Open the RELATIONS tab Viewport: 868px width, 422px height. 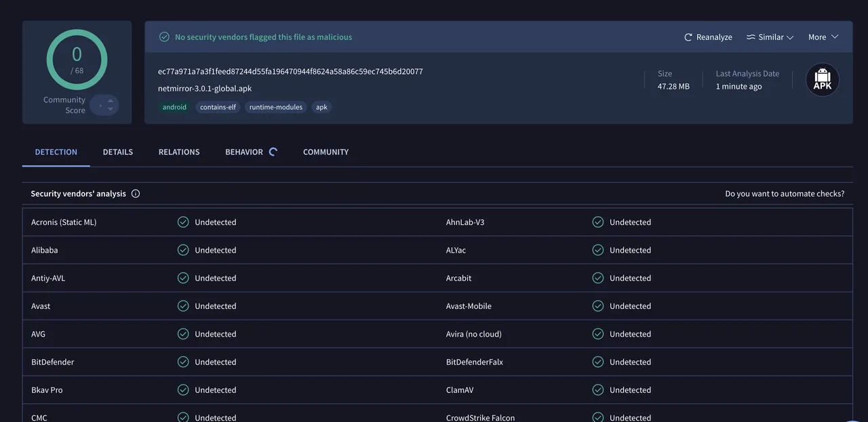(x=179, y=152)
